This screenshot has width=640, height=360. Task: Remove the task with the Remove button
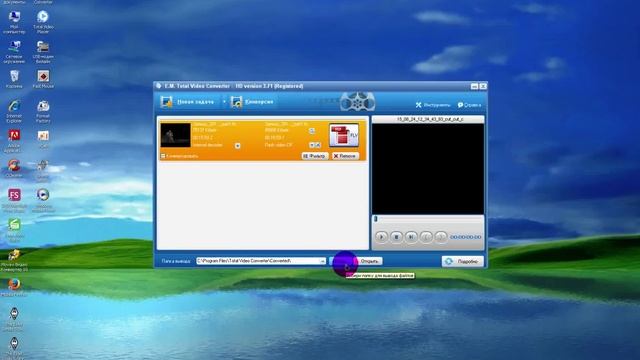coord(345,156)
